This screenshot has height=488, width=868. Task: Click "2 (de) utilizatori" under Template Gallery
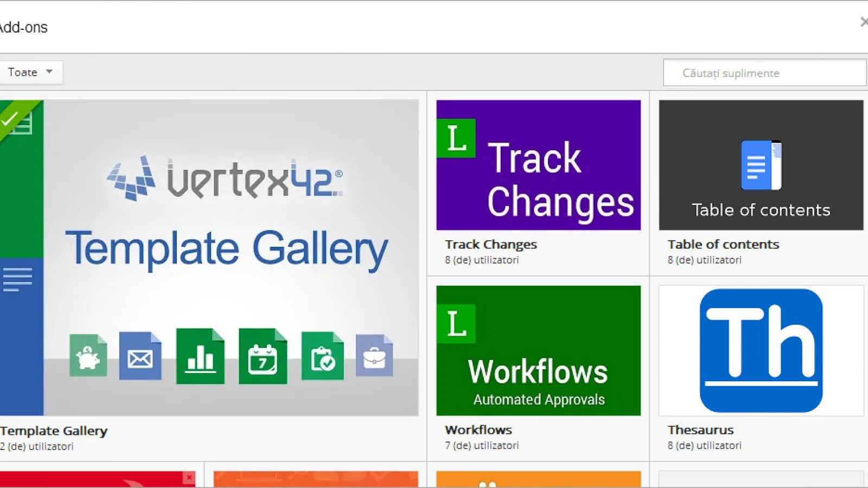pos(36,447)
